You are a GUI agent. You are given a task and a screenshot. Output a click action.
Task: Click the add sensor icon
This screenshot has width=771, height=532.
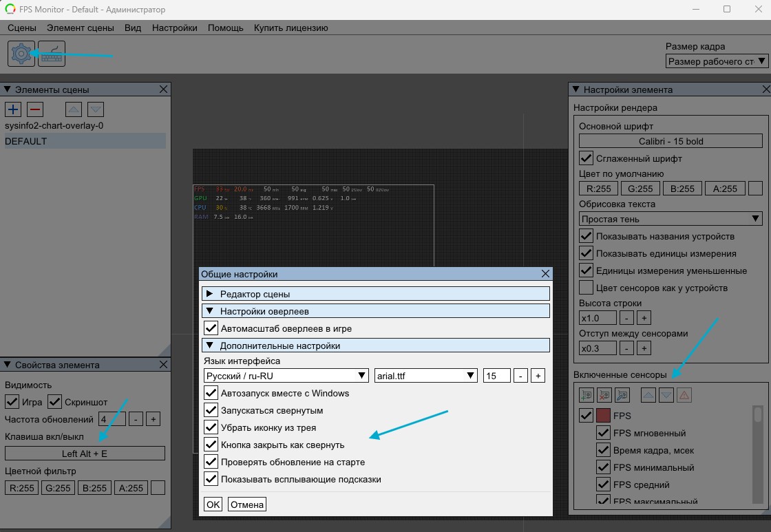586,395
